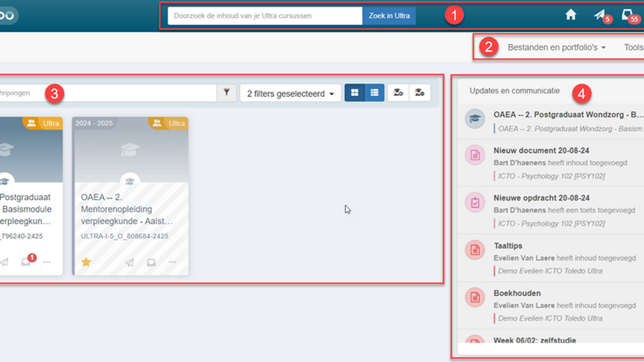Switch to grid tile view
This screenshot has height=362, width=644.
coord(355,93)
